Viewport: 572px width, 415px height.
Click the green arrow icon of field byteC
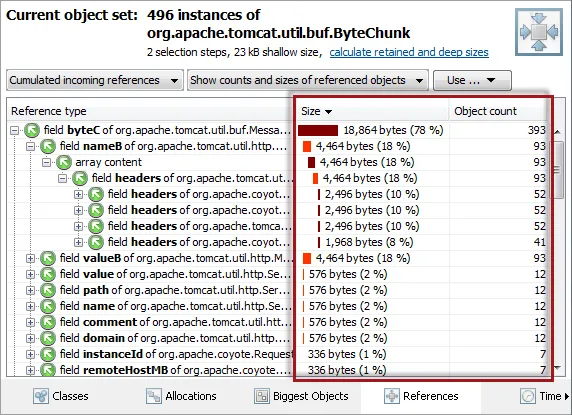[32, 130]
